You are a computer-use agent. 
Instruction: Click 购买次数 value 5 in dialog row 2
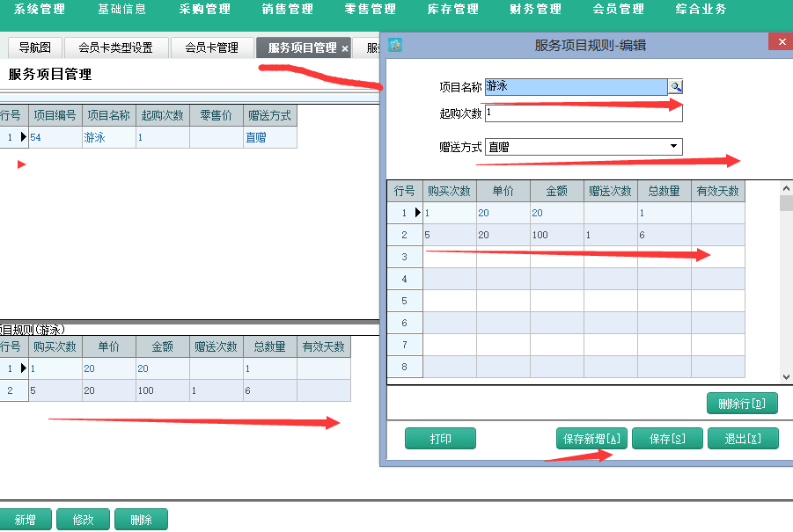450,235
